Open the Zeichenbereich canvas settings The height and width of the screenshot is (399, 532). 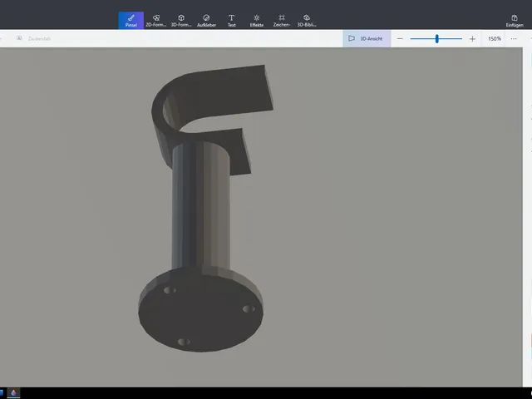tap(282, 20)
